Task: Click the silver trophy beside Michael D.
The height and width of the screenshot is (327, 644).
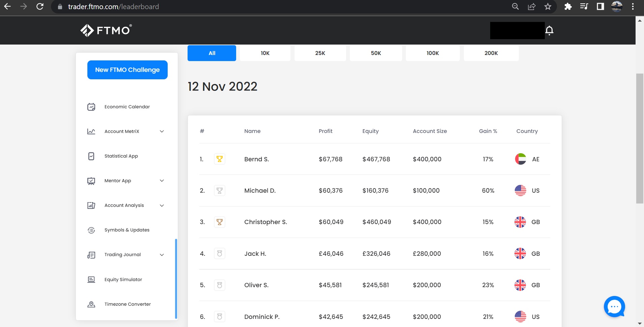Action: tap(220, 191)
